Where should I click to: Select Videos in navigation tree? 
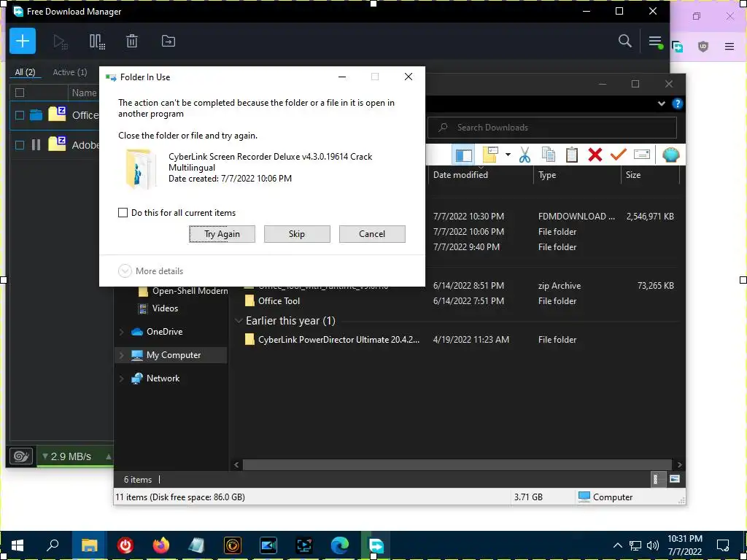pos(165,308)
